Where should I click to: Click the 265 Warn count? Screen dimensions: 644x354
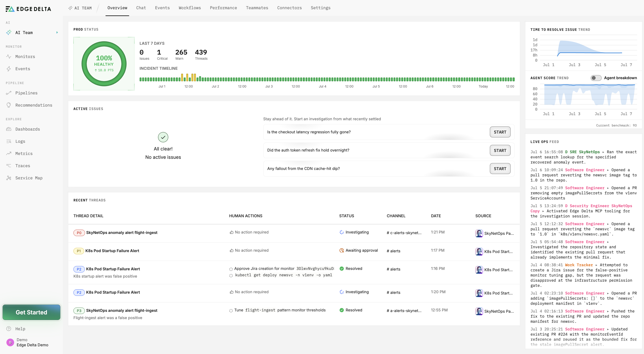coord(181,52)
